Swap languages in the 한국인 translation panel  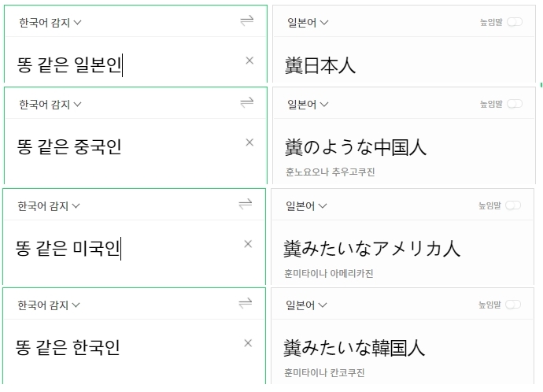coord(246,303)
